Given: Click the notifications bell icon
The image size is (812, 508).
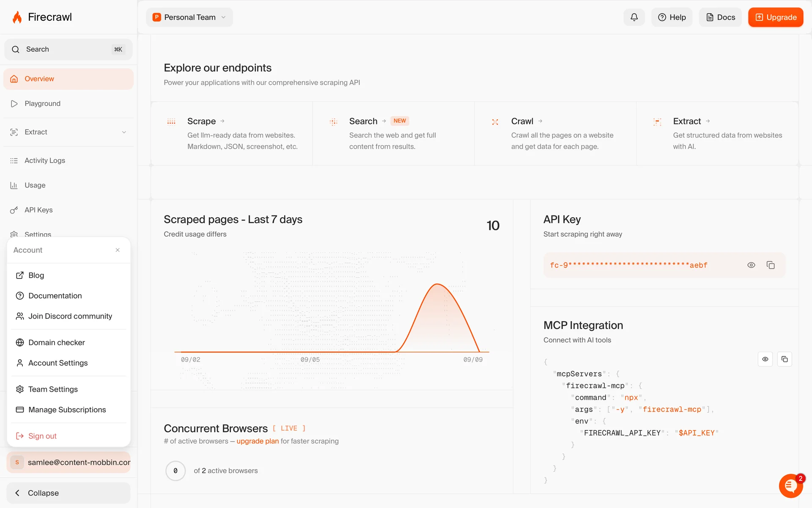Looking at the screenshot, I should (634, 17).
